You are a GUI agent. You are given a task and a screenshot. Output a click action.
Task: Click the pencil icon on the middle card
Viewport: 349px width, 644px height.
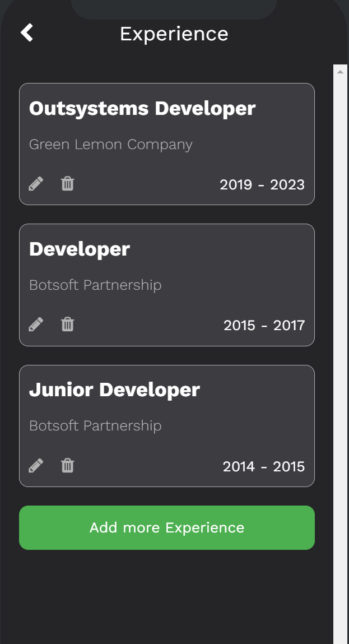click(36, 324)
